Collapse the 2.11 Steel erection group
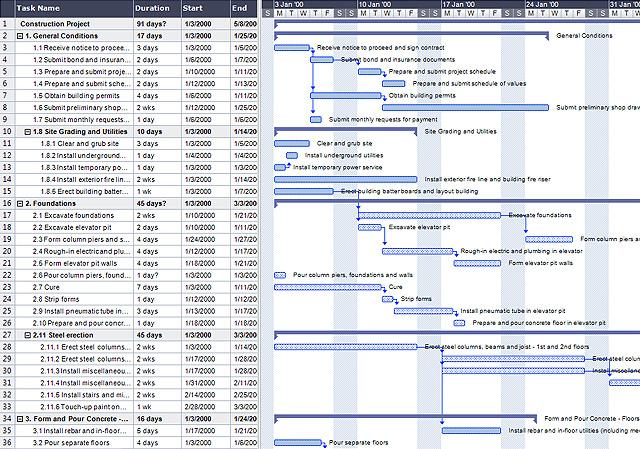This screenshot has width=640, height=449. tap(27, 335)
